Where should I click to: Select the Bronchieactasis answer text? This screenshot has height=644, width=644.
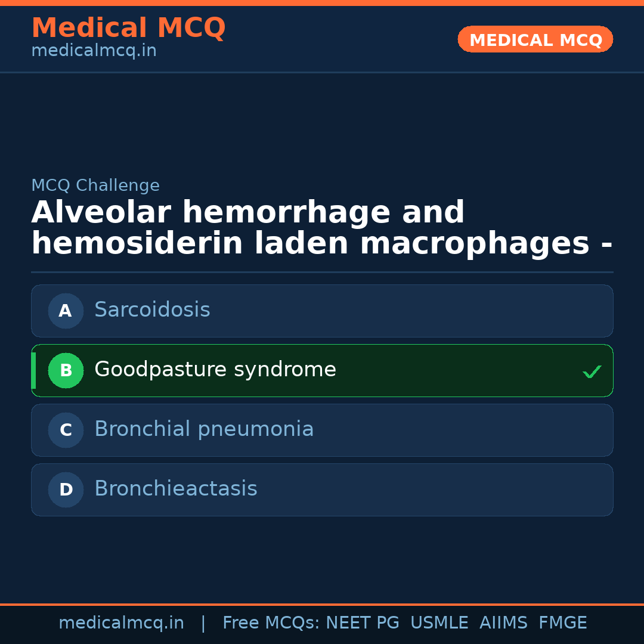[176, 489]
